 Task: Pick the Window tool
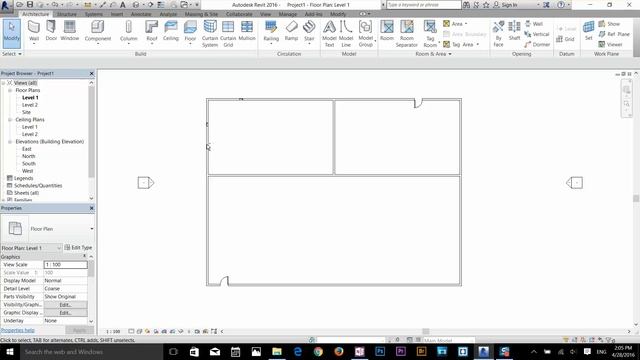tap(69, 31)
